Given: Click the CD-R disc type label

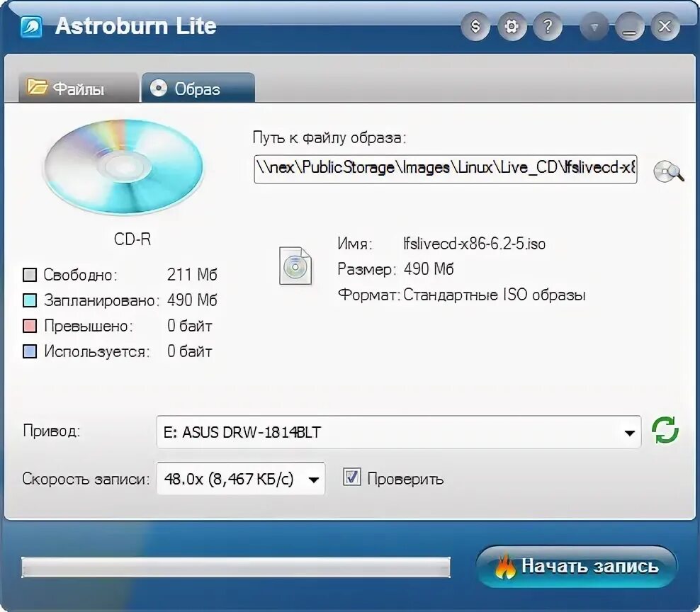Looking at the screenshot, I should (x=132, y=239).
